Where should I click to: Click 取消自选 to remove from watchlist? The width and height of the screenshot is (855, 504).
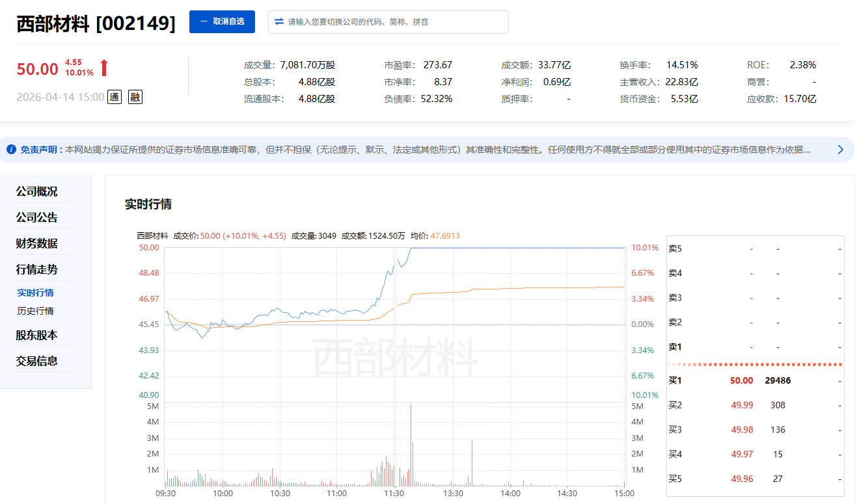[222, 21]
